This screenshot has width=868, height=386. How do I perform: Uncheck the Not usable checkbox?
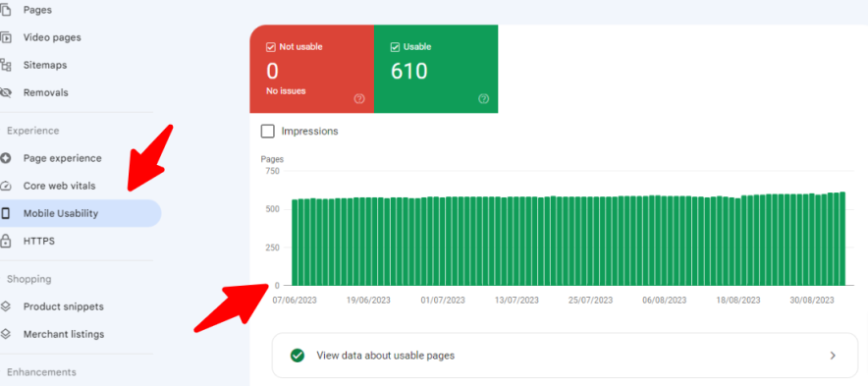[271, 47]
